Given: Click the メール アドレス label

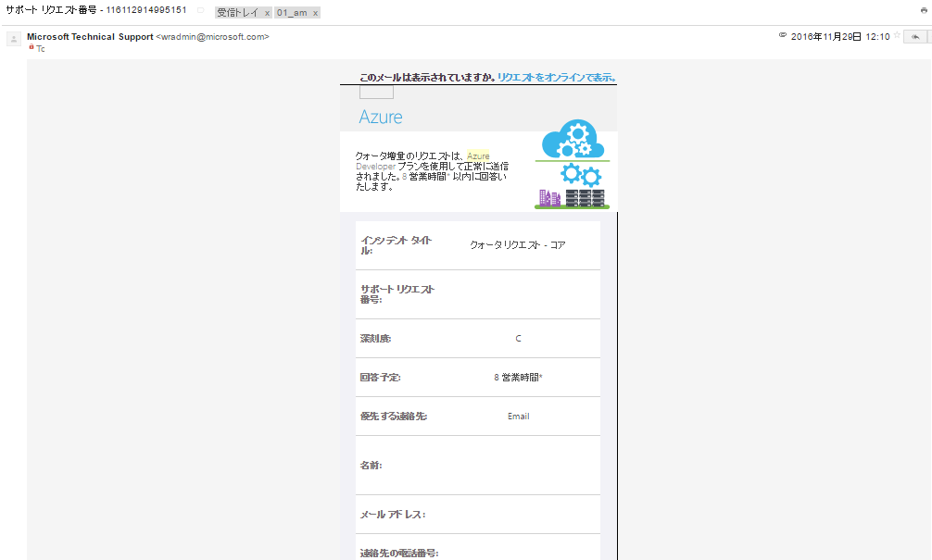Looking at the screenshot, I should [393, 515].
